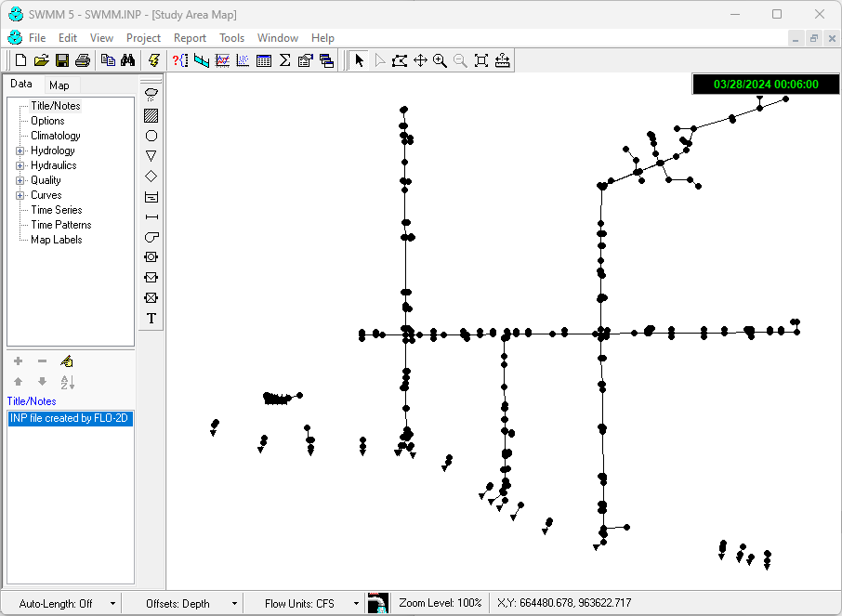Expand the Hydraulics tree node
The height and width of the screenshot is (616, 842).
(x=20, y=165)
